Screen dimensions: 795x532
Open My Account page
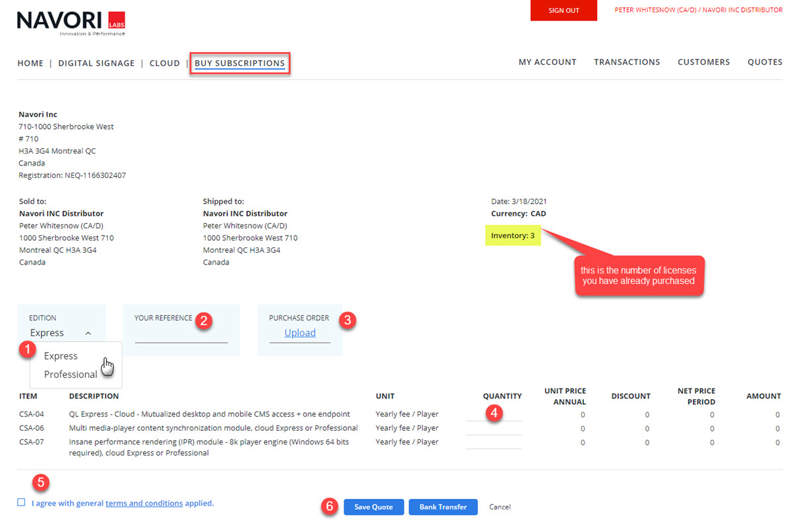point(547,62)
